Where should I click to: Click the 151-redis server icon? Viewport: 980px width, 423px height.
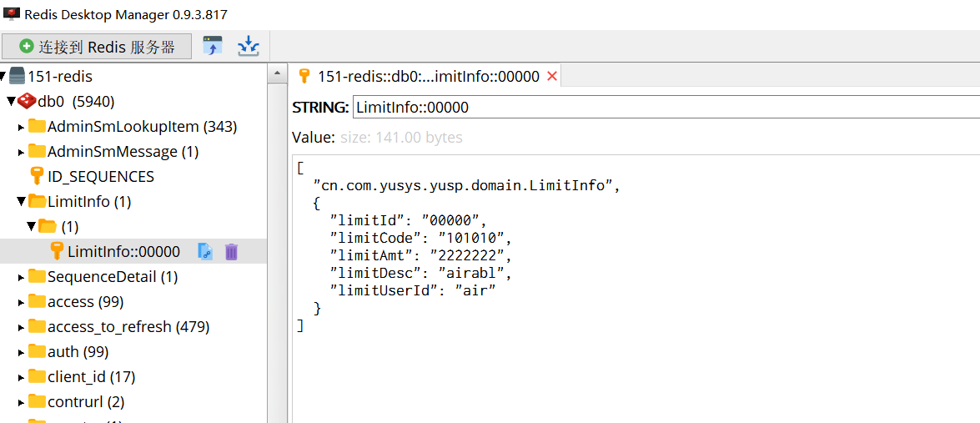(17, 77)
